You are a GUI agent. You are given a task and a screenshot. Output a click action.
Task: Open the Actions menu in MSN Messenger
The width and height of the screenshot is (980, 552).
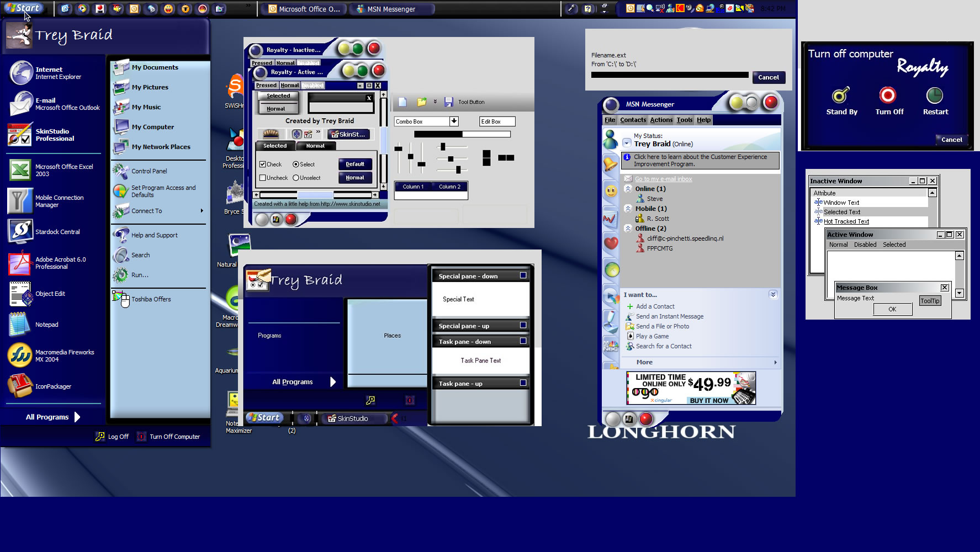[x=661, y=120]
